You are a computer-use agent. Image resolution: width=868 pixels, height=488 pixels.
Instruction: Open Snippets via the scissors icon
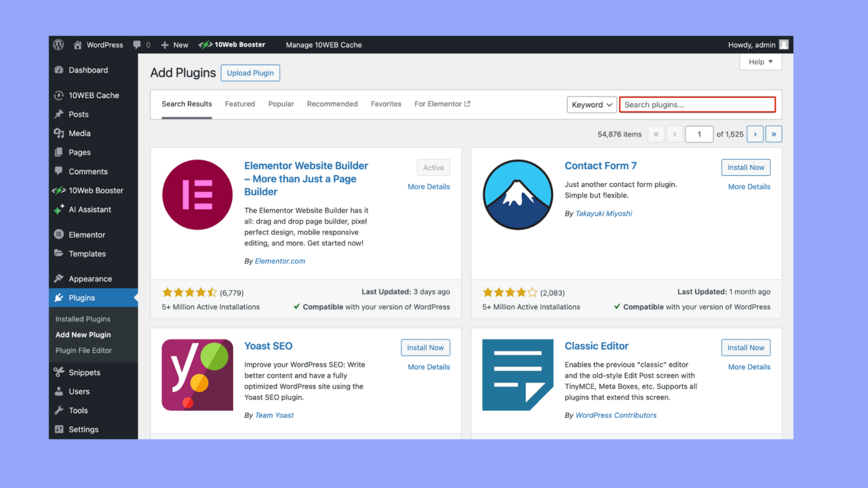pyautogui.click(x=59, y=372)
